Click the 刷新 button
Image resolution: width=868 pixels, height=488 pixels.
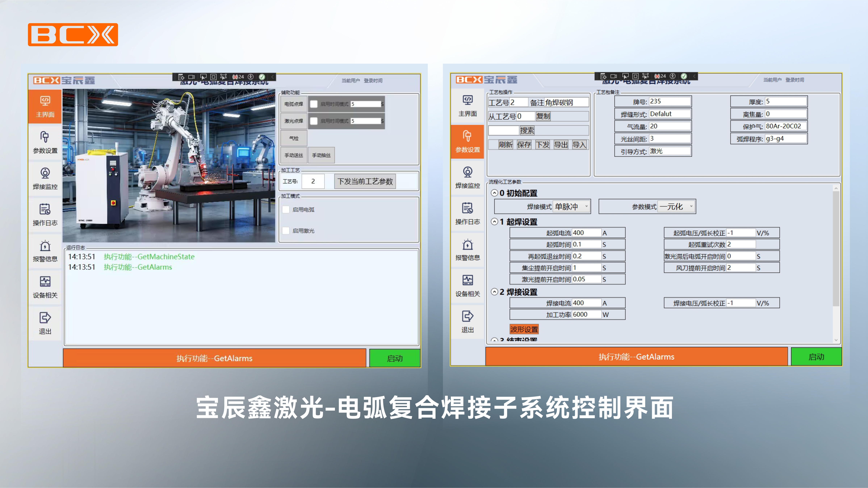(x=506, y=145)
